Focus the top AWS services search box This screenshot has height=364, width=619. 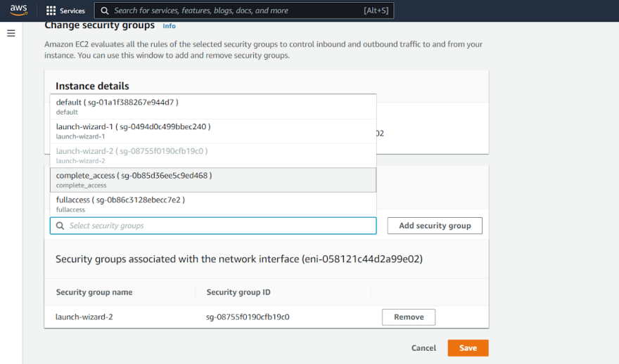click(x=244, y=11)
